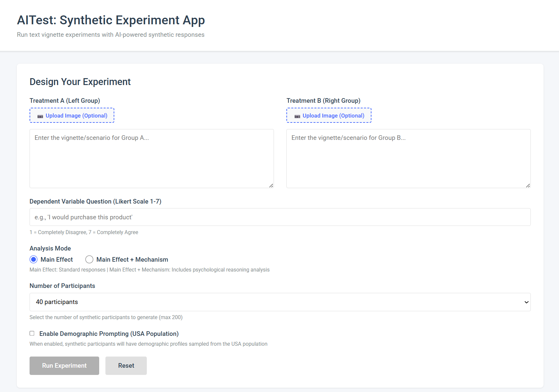Click the resize handle of Group A text area
Viewport: 559px width, 392px height.
272,186
